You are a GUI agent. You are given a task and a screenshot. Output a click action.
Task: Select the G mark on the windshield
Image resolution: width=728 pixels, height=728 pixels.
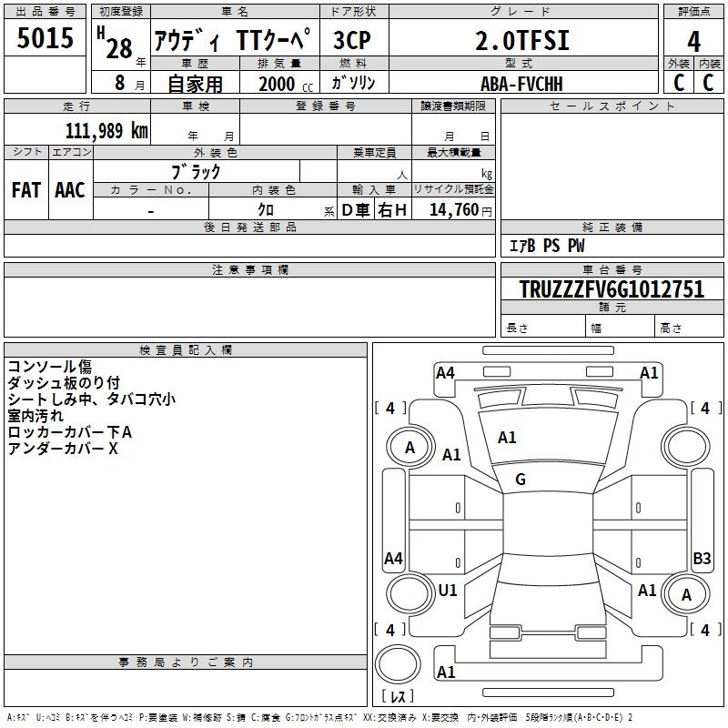pos(521,480)
